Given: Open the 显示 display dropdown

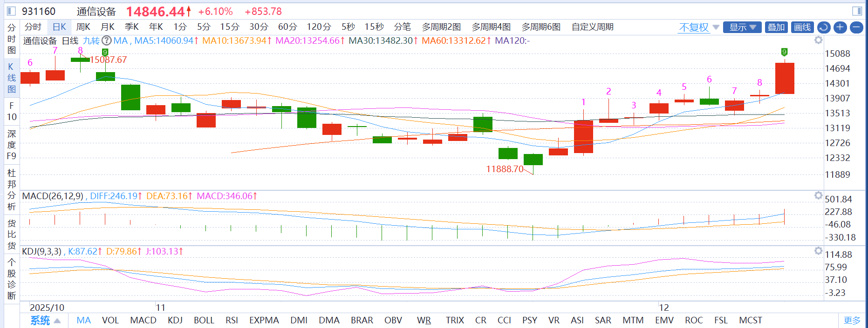Looking at the screenshot, I should 743,27.
